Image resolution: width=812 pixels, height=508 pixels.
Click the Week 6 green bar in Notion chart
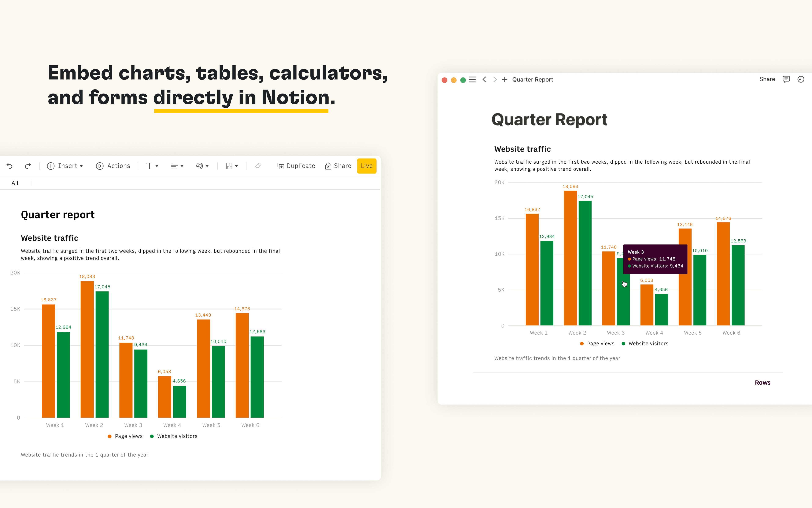pos(738,285)
